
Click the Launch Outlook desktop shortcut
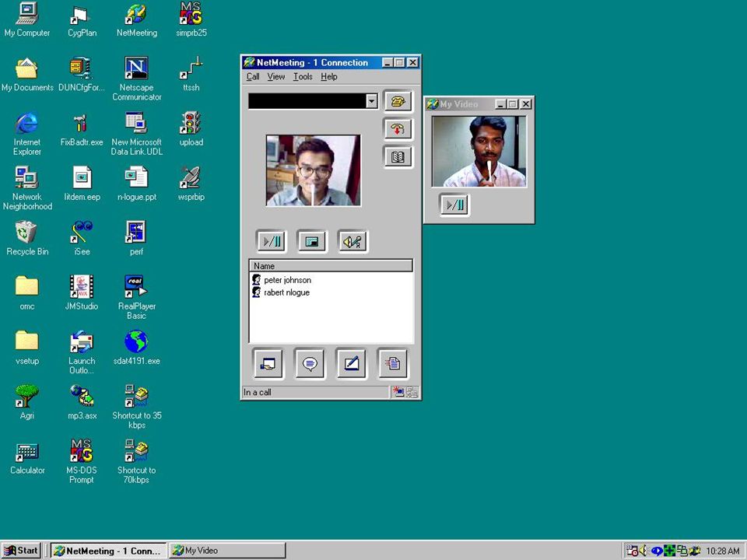coord(82,353)
